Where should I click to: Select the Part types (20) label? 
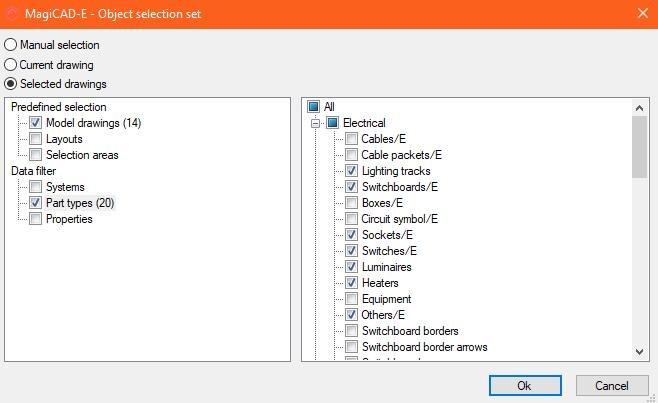click(80, 203)
